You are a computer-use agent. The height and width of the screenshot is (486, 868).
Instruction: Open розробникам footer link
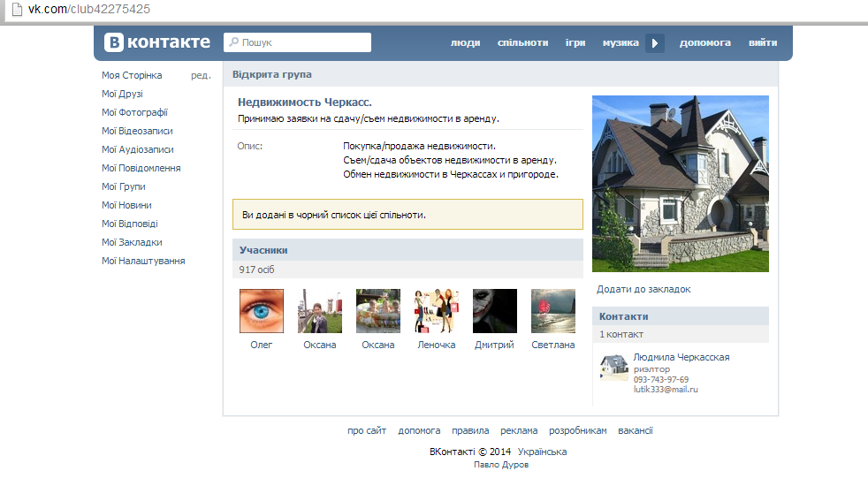pyautogui.click(x=577, y=430)
